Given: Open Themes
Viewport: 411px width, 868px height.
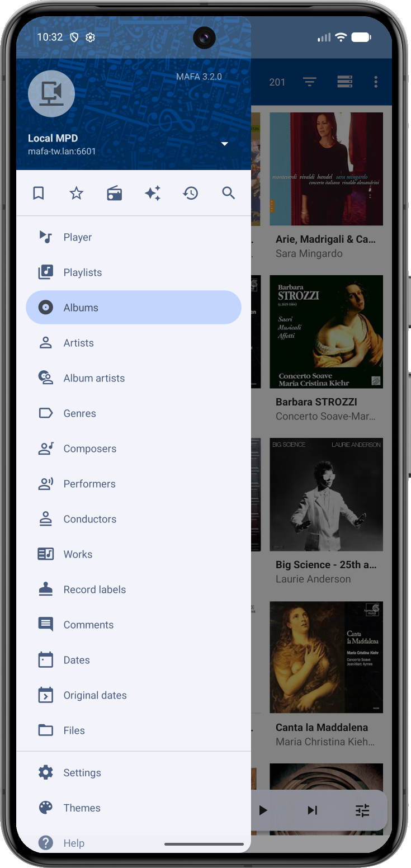Looking at the screenshot, I should [82, 808].
